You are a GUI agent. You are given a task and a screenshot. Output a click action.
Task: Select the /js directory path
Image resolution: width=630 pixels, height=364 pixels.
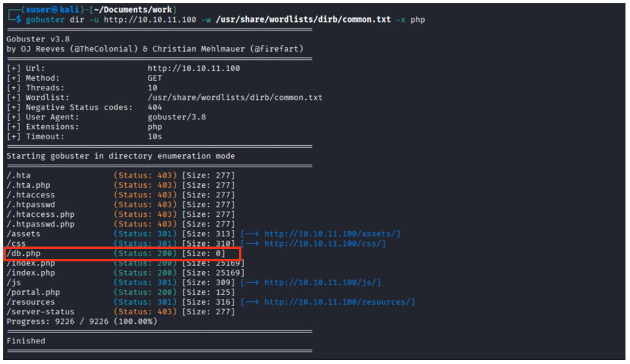14,283
